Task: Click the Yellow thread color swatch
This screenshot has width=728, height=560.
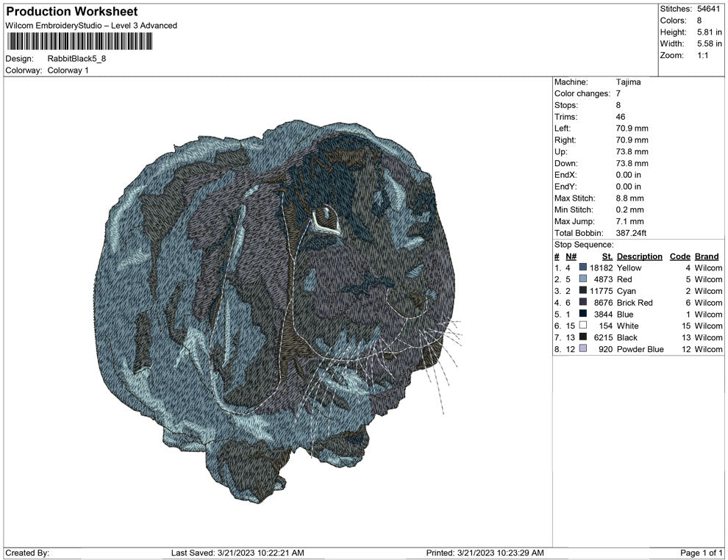Action: [x=583, y=268]
